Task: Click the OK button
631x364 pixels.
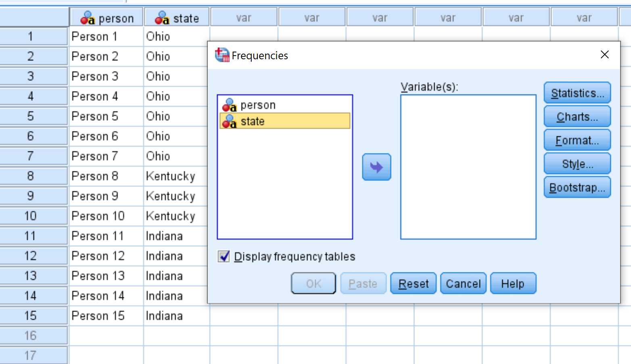Action: 313,283
